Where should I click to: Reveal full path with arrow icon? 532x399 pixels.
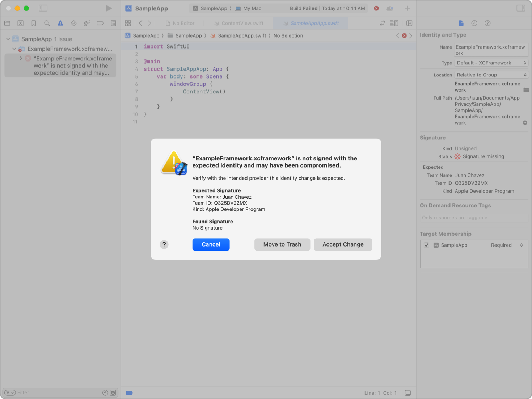pos(525,123)
